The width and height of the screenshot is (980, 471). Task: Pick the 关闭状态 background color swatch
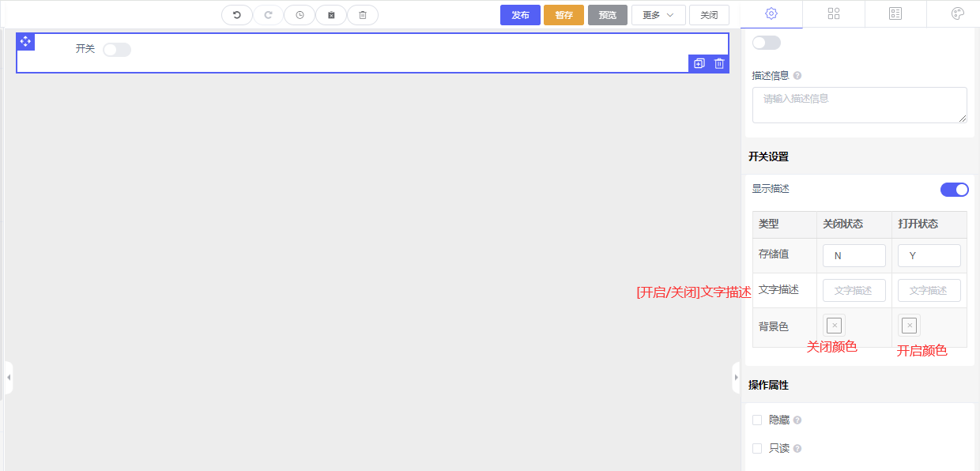pos(834,326)
